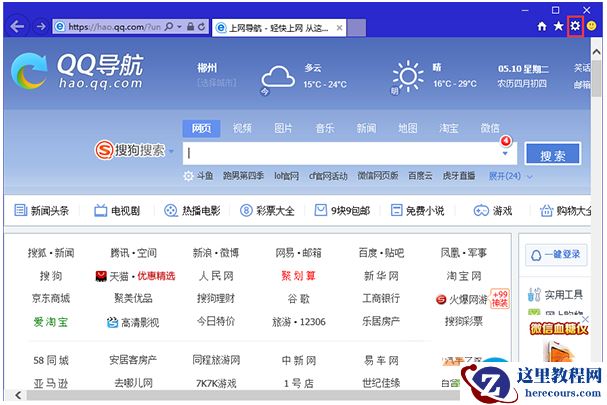Click the 一键登录 button
607x405 pixels.
tap(556, 255)
